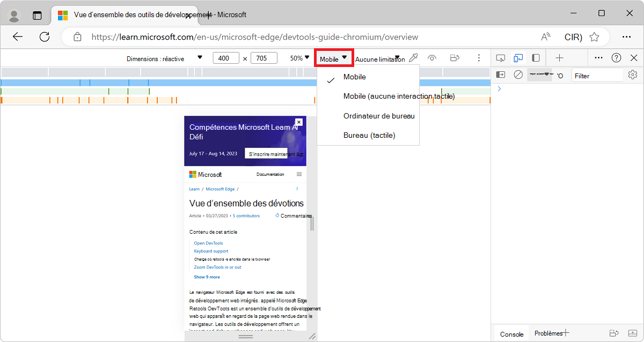Add a new DevTools tool with plus
Image resolution: width=644 pixels, height=342 pixels.
tap(559, 58)
